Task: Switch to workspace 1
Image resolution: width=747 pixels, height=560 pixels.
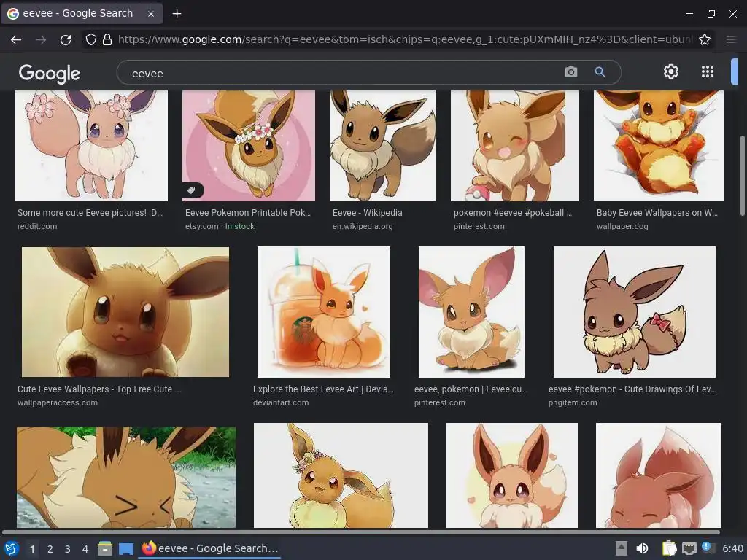Action: pyautogui.click(x=32, y=549)
